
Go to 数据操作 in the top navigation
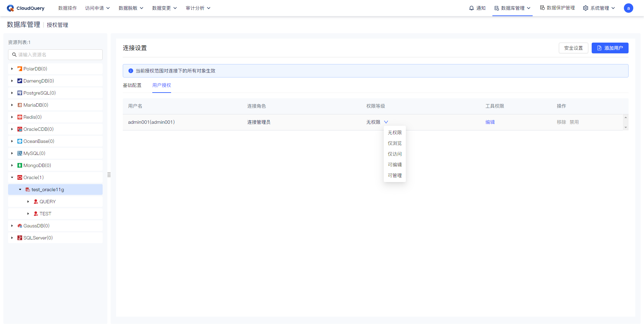click(67, 8)
